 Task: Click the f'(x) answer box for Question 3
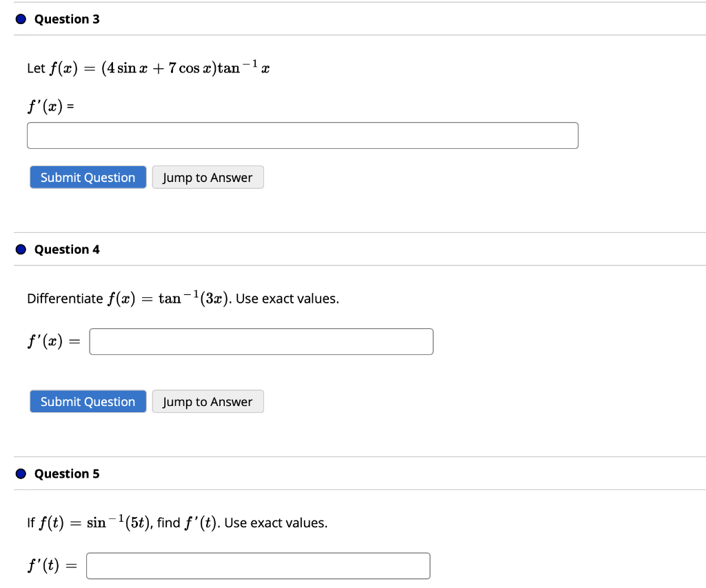302,135
